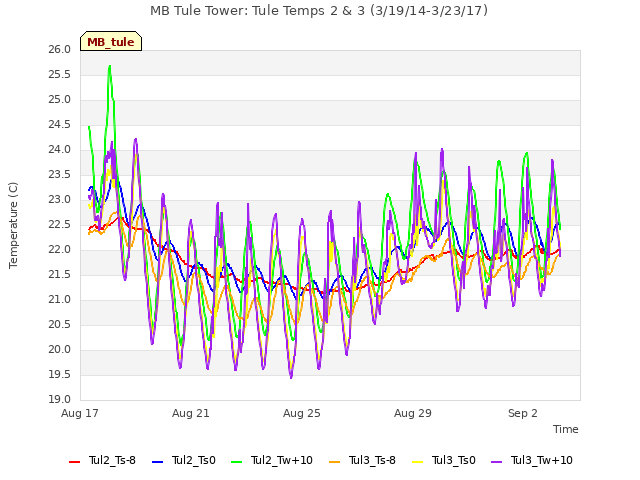Viewport: 640px width, 480px height.
Task: Click the green Tul2_Tw+10 legend swatch
Action: click(x=237, y=462)
